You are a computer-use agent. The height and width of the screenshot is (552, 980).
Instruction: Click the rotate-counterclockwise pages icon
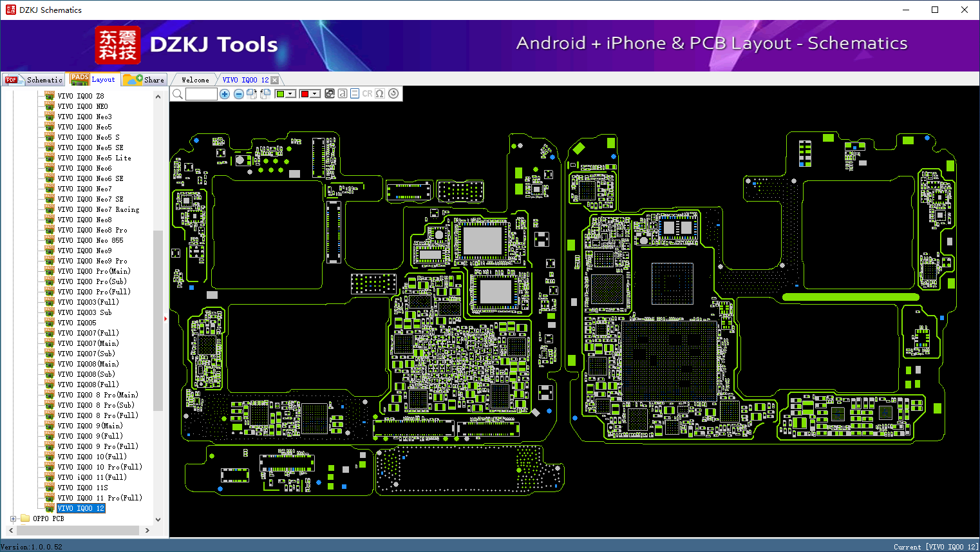point(265,94)
